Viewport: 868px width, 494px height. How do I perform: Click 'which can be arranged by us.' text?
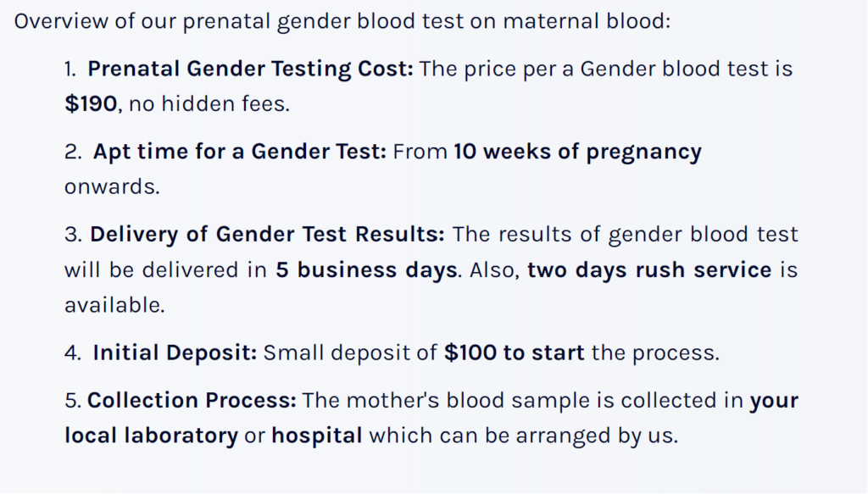tap(523, 436)
